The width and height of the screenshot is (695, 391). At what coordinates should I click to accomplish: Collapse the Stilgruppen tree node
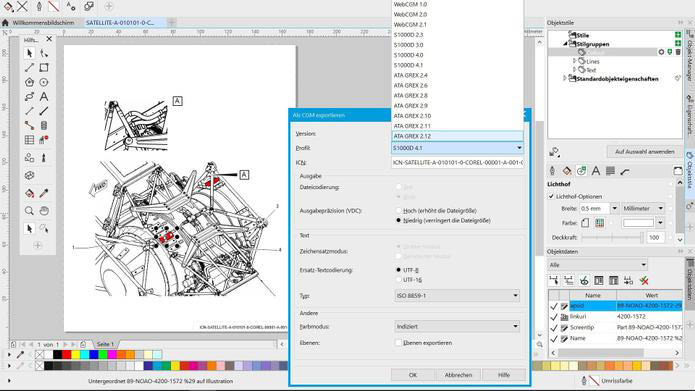click(x=565, y=44)
